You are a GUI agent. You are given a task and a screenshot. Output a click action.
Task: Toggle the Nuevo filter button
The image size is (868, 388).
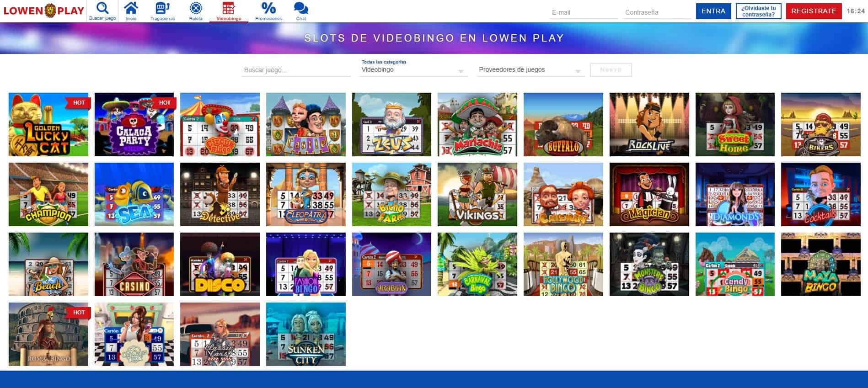point(611,70)
